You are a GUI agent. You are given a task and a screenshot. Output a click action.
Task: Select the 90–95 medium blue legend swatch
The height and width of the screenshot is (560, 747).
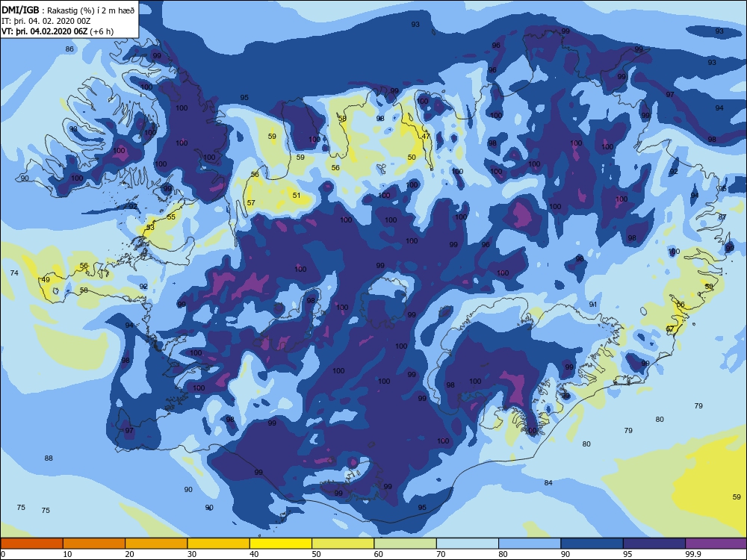[x=592, y=544]
